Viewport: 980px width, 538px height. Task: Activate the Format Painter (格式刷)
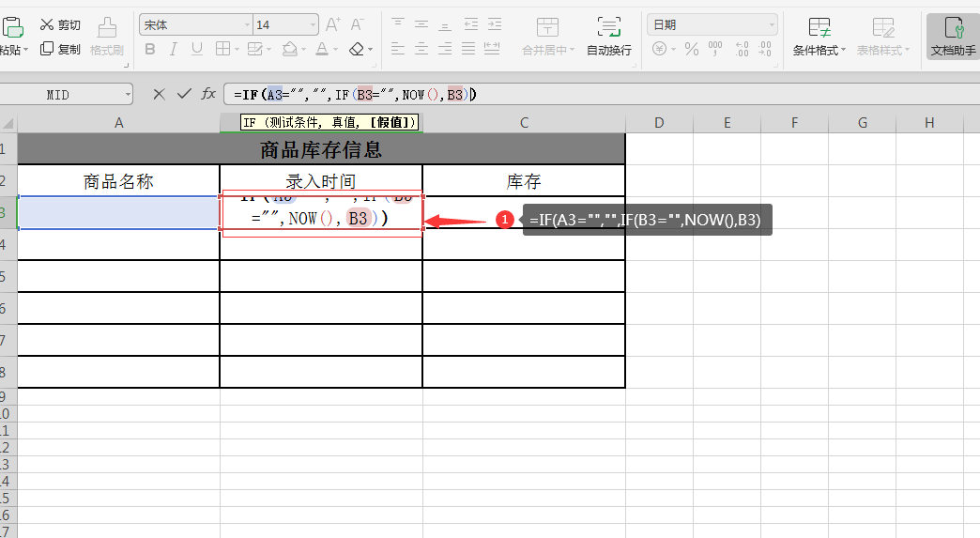point(107,37)
